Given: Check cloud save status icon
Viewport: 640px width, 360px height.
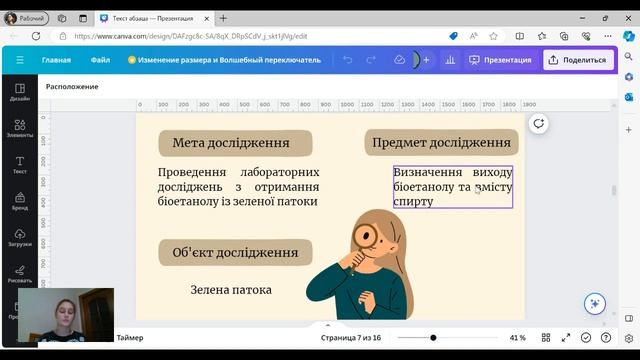Looking at the screenshot, I should (x=399, y=60).
